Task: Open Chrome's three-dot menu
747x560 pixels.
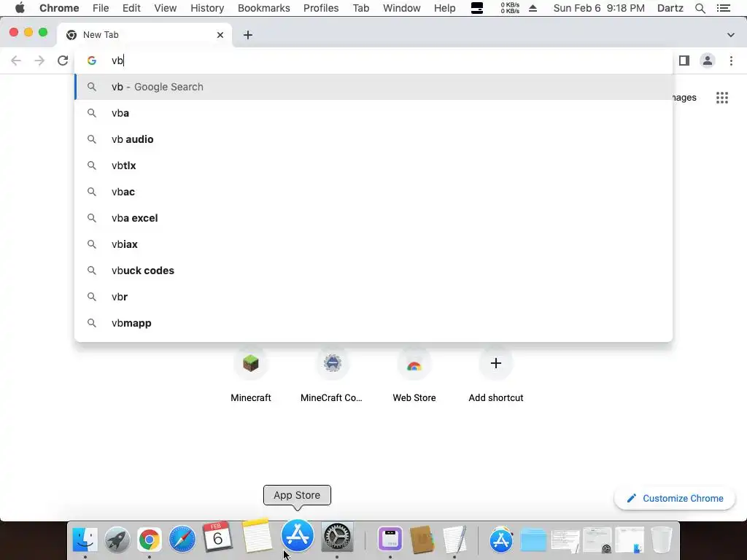Action: pos(731,61)
